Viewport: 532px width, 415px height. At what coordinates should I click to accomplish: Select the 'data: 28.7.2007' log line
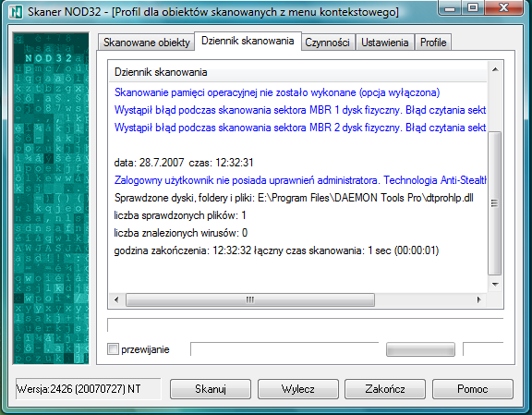coord(184,163)
